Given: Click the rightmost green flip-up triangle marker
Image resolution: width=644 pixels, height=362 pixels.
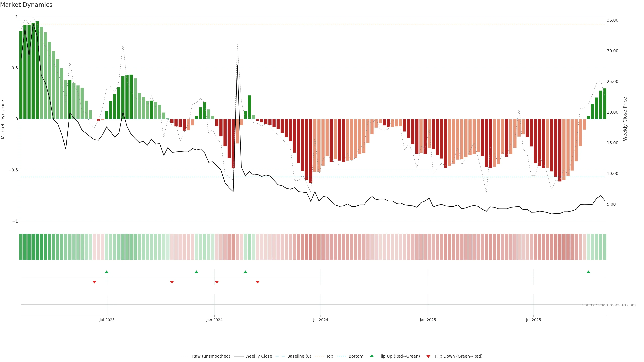Looking at the screenshot, I should pos(588,272).
